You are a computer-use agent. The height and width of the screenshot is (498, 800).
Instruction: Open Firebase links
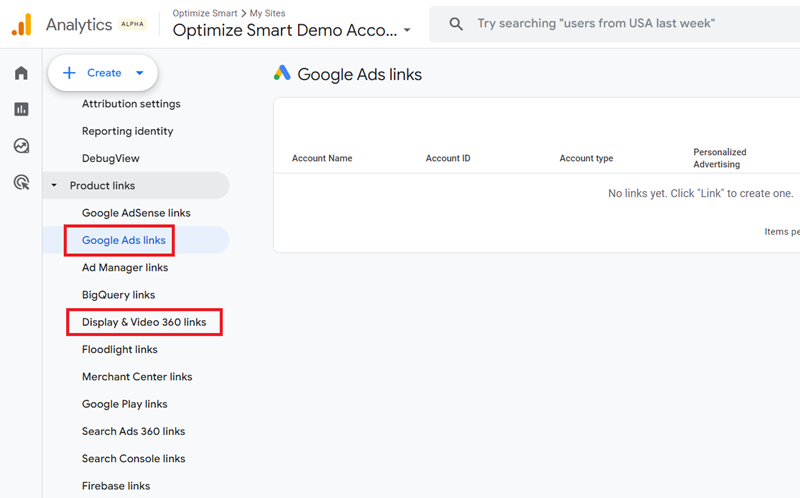[116, 486]
